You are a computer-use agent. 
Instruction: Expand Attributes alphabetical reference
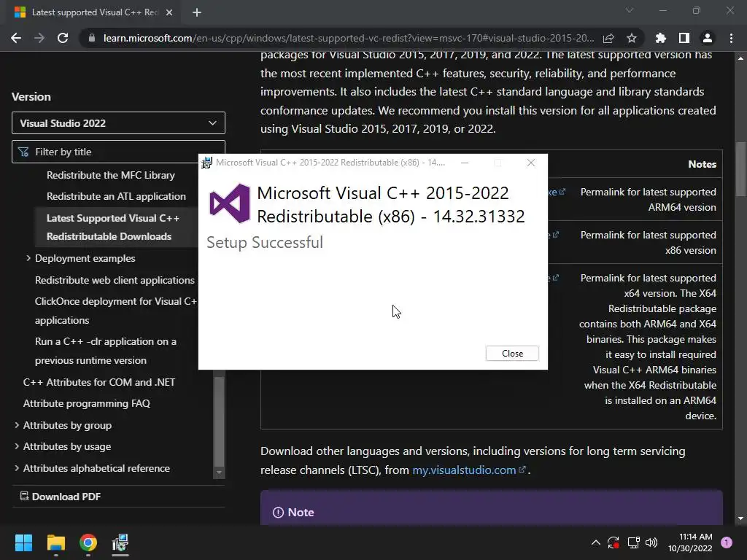[17, 468]
